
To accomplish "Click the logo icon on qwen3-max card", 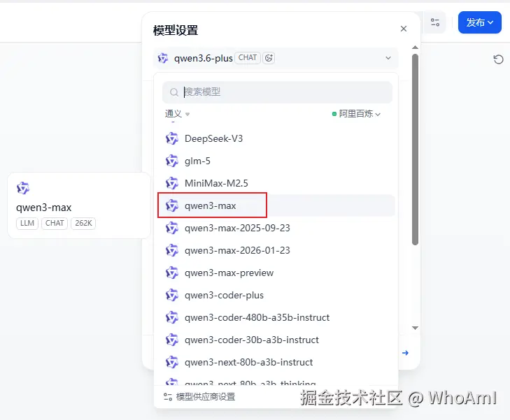I will [23, 188].
